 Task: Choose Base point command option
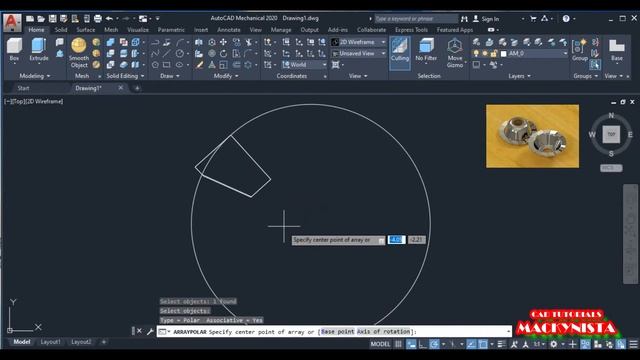click(338, 331)
